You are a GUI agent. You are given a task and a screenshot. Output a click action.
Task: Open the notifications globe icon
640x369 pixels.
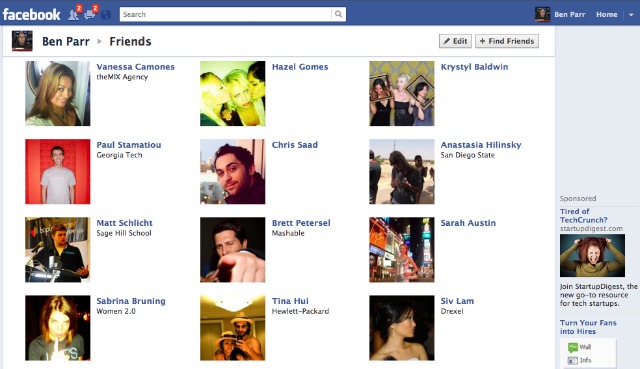106,15
